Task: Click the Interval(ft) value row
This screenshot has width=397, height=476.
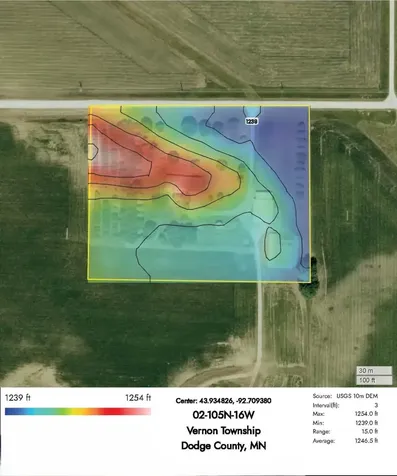Action: pyautogui.click(x=345, y=405)
